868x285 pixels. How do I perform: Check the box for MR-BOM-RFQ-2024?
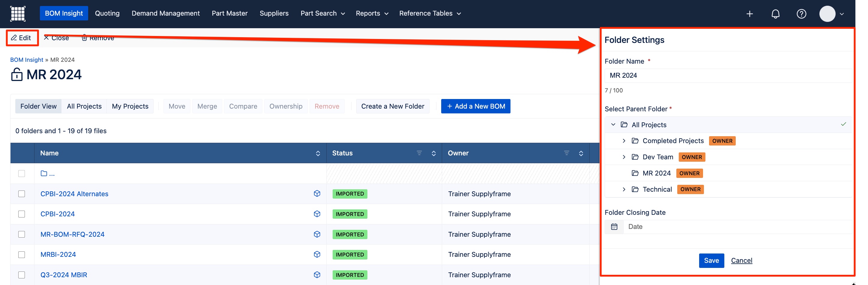coord(22,234)
